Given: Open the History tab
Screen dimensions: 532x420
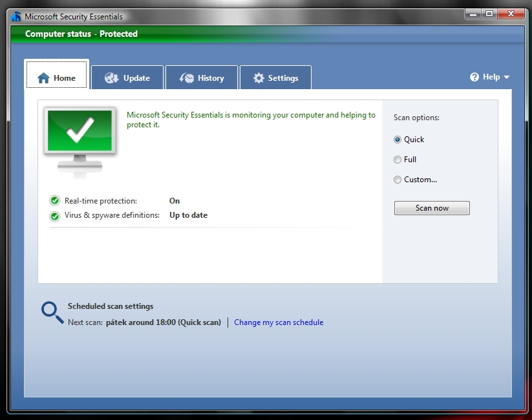Looking at the screenshot, I should [x=202, y=78].
